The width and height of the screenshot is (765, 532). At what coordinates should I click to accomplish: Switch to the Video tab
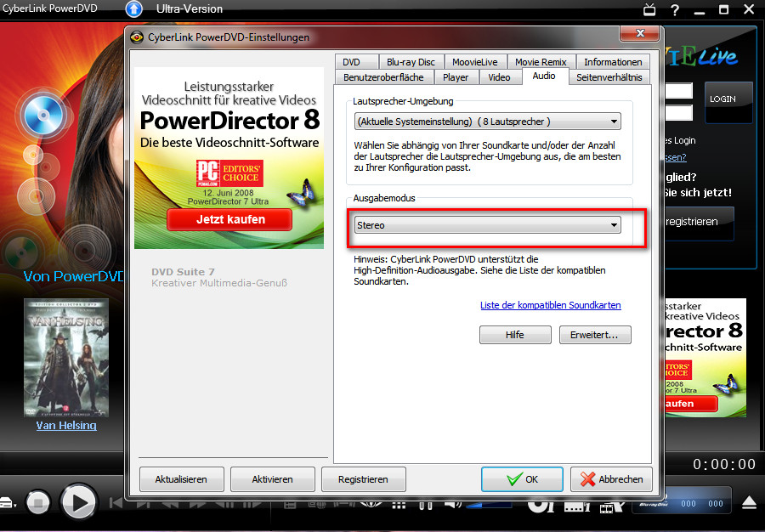coord(500,77)
